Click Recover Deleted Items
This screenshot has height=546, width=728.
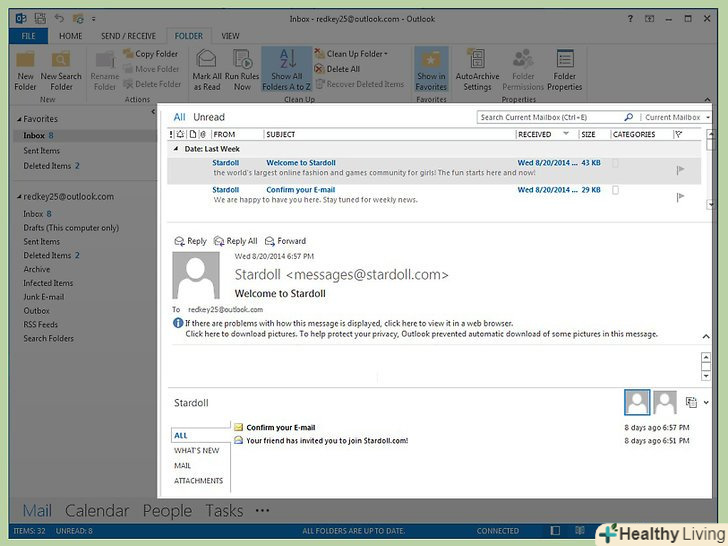pyautogui.click(x=360, y=84)
